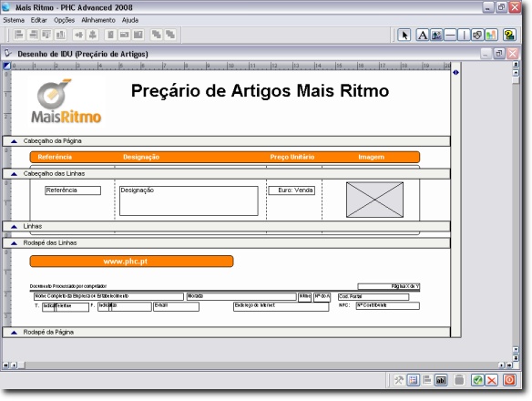
Task: Click the image placeholder box
Action: click(x=374, y=200)
